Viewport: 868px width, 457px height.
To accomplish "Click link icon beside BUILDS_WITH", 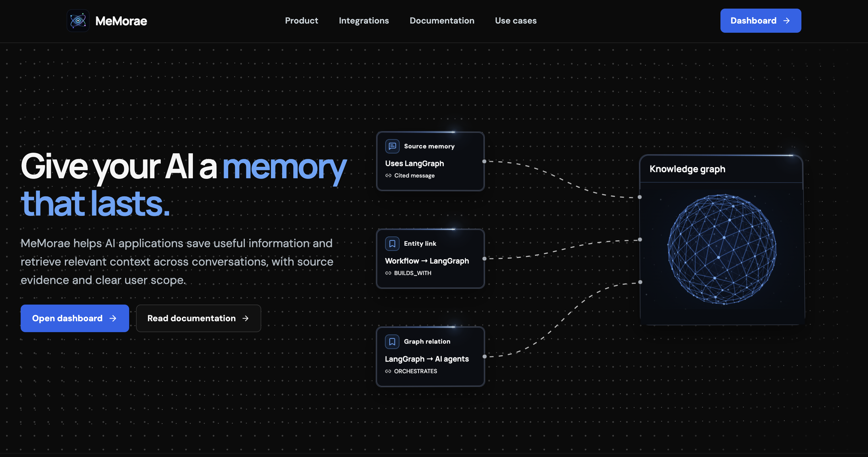I will coord(388,273).
